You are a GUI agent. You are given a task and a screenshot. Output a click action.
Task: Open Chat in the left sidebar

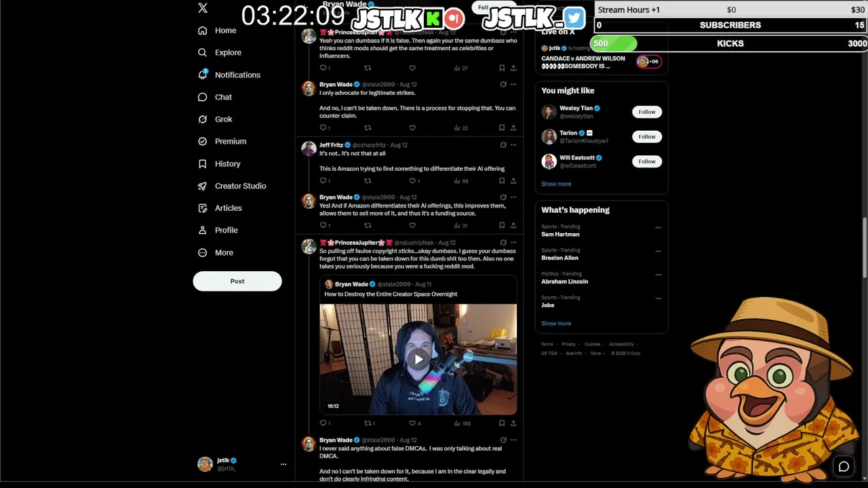click(x=214, y=98)
